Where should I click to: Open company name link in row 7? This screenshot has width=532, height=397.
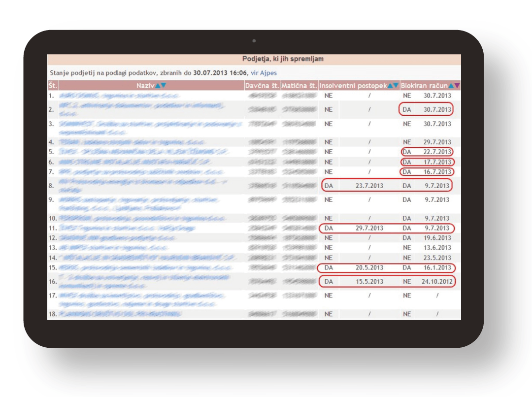tap(141, 172)
